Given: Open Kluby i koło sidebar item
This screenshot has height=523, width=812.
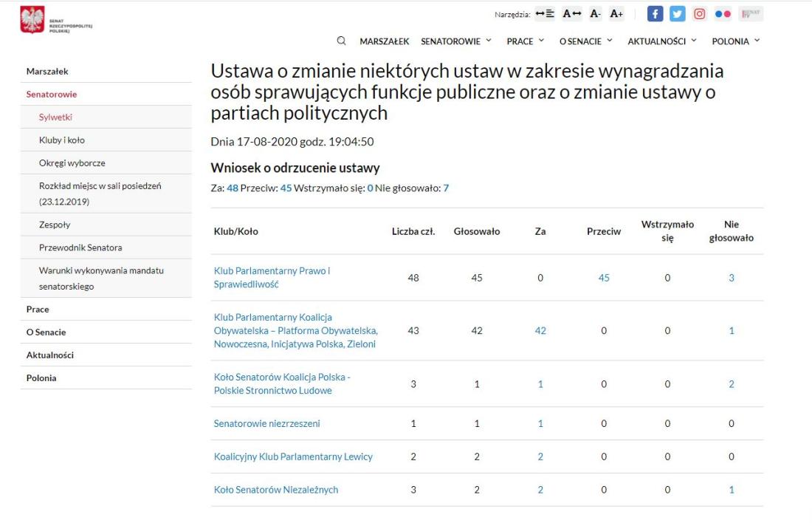Looking at the screenshot, I should (x=106, y=140).
